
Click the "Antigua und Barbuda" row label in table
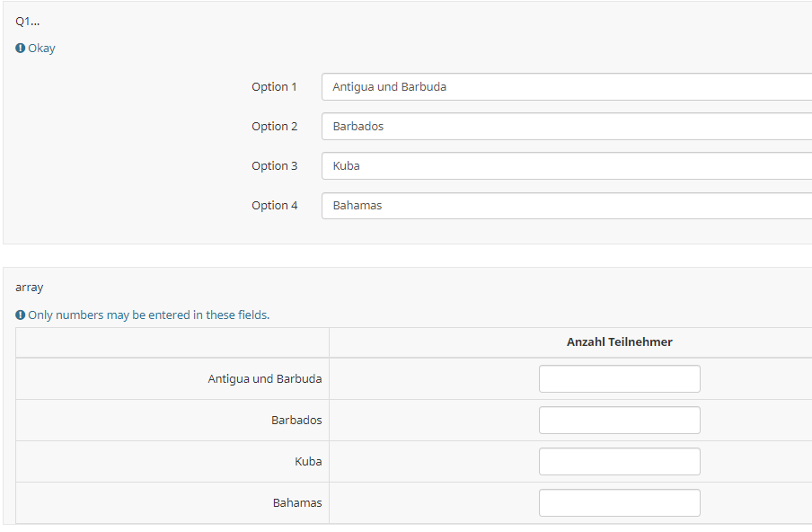click(x=264, y=379)
